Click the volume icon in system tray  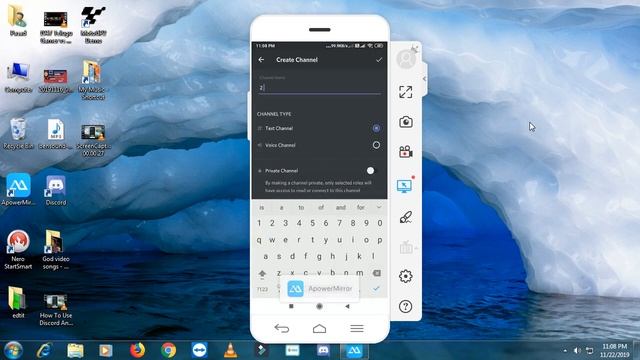[577, 351]
